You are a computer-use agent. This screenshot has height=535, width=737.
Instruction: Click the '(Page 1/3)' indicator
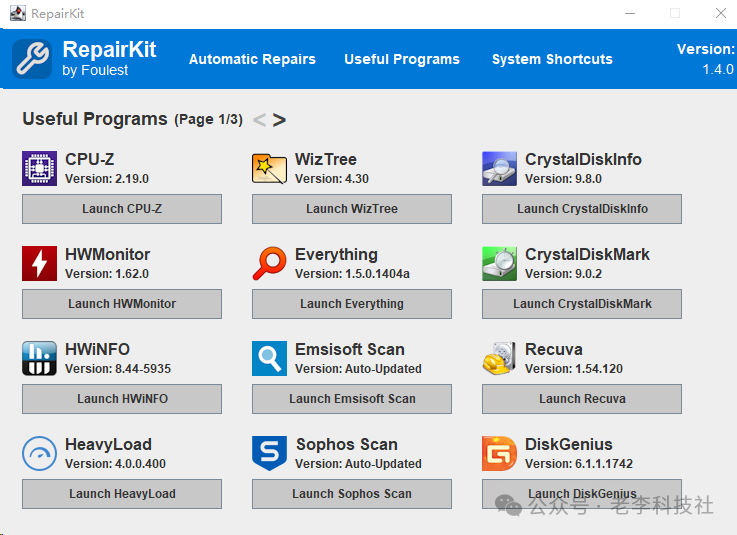[x=208, y=119]
